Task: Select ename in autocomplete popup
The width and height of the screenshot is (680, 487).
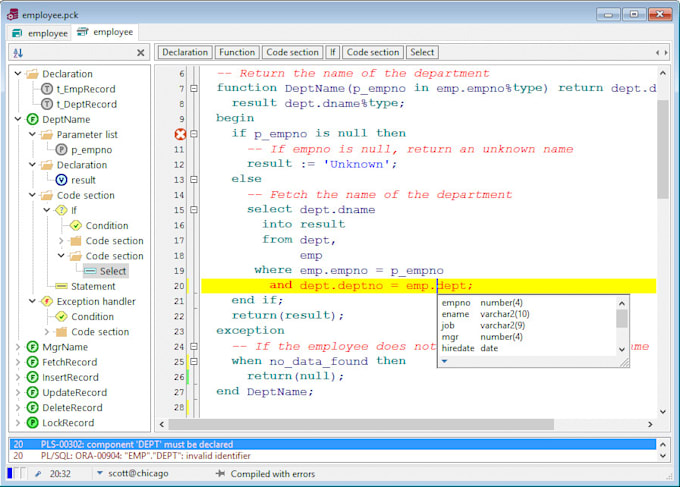Action: click(527, 314)
